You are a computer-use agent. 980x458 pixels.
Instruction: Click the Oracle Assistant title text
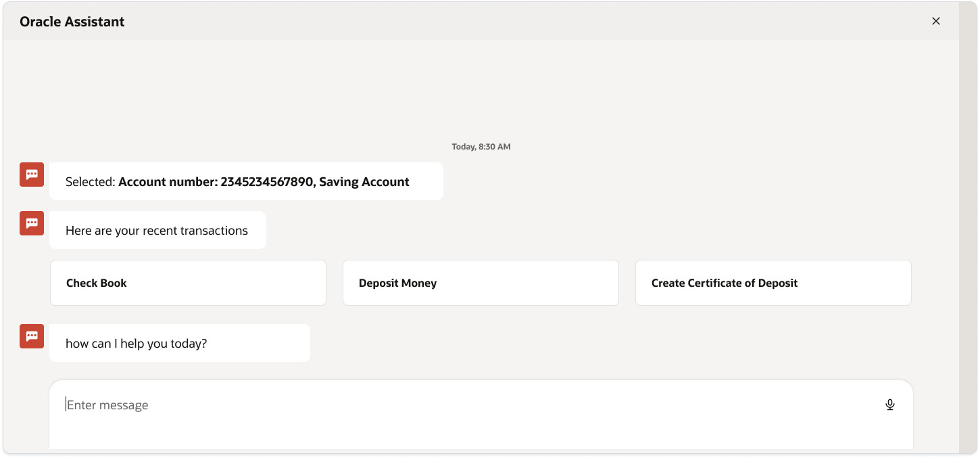[x=72, y=22]
